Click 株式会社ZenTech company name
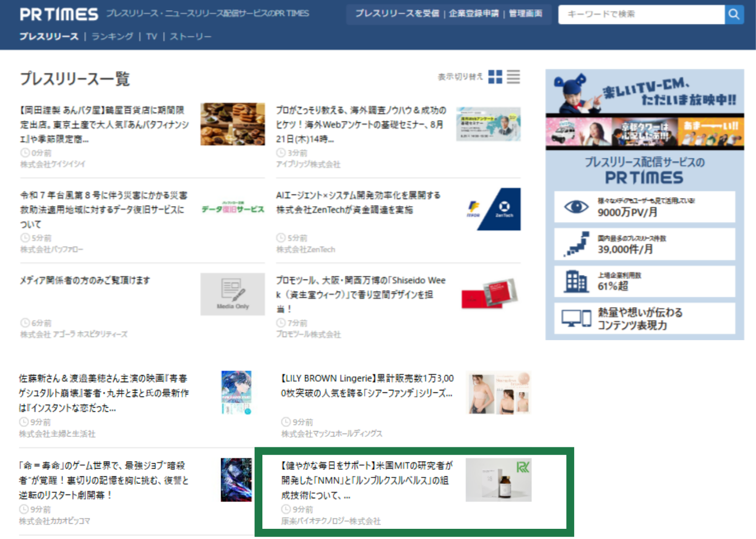 tap(306, 249)
